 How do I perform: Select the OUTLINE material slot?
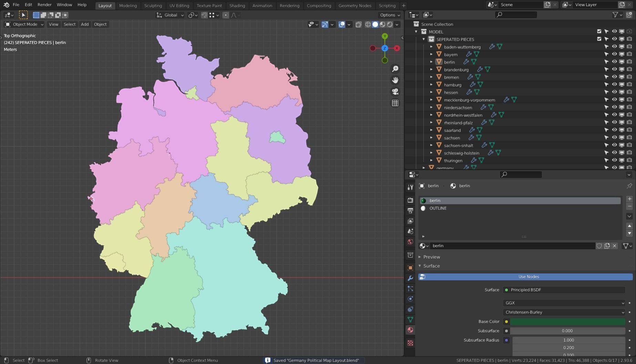click(520, 208)
